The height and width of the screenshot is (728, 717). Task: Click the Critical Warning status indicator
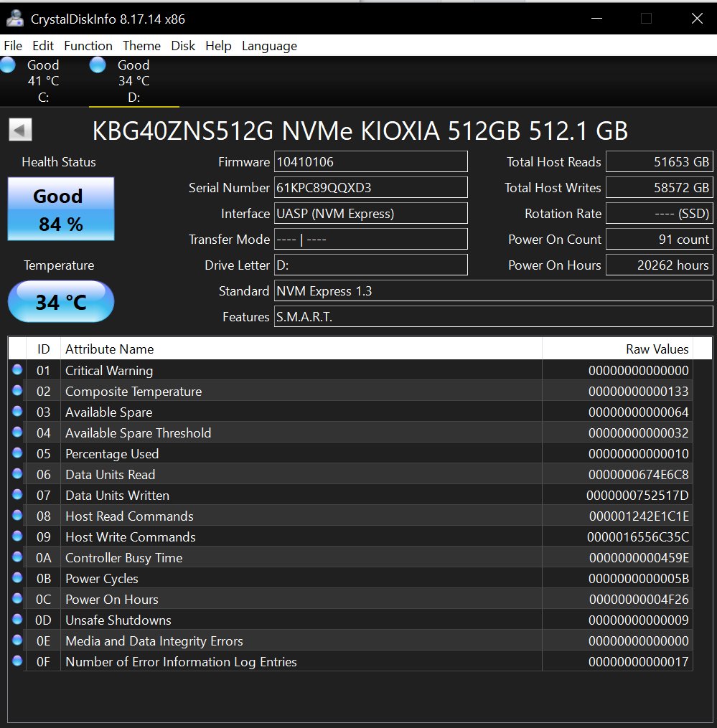[17, 370]
